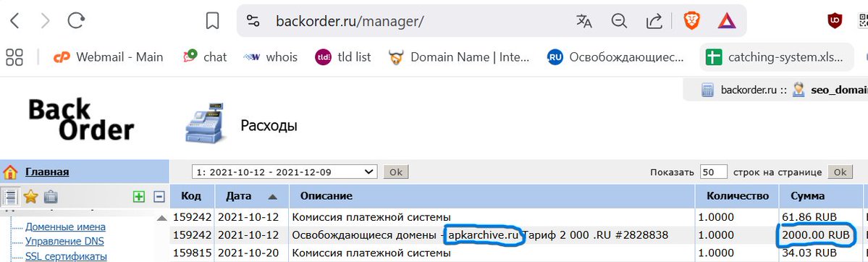Click the calculator icon near backorder.ru
868x262 pixels.
(x=707, y=90)
